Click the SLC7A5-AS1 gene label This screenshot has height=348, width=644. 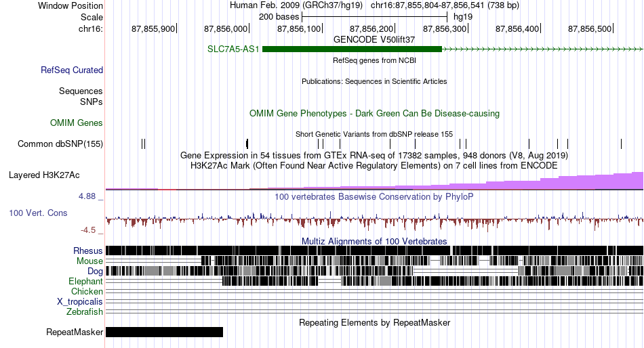coord(233,49)
